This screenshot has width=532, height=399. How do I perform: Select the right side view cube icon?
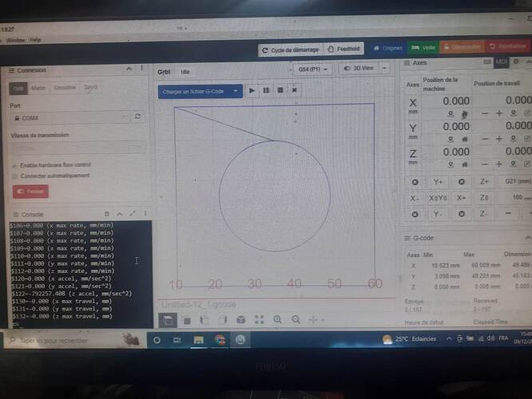click(223, 320)
